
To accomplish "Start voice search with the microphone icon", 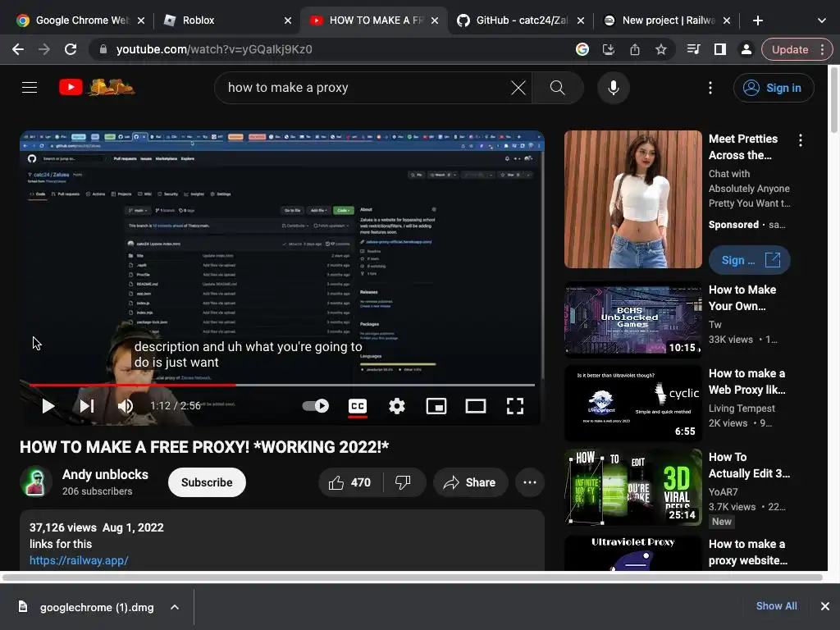I will [x=614, y=88].
